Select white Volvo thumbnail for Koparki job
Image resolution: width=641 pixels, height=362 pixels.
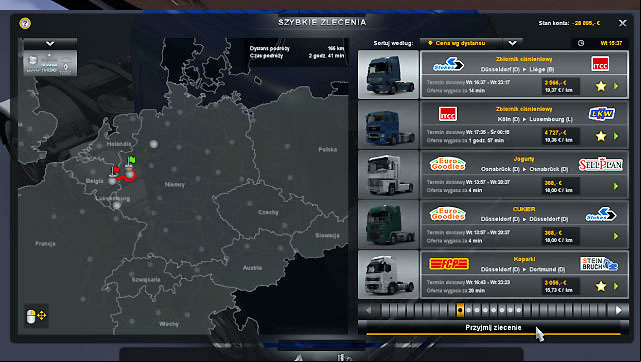click(388, 275)
